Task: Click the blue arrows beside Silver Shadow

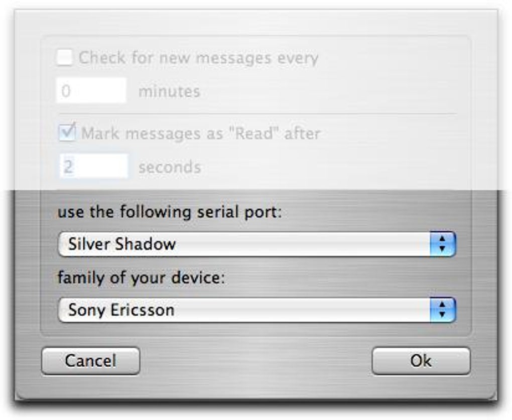Action: point(442,244)
